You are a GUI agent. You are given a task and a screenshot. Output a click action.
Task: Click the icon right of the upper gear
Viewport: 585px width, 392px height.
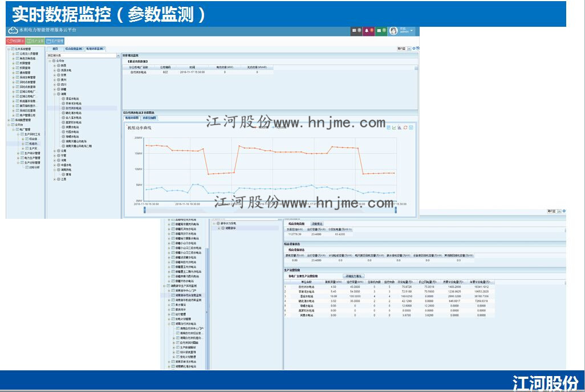coord(417,48)
